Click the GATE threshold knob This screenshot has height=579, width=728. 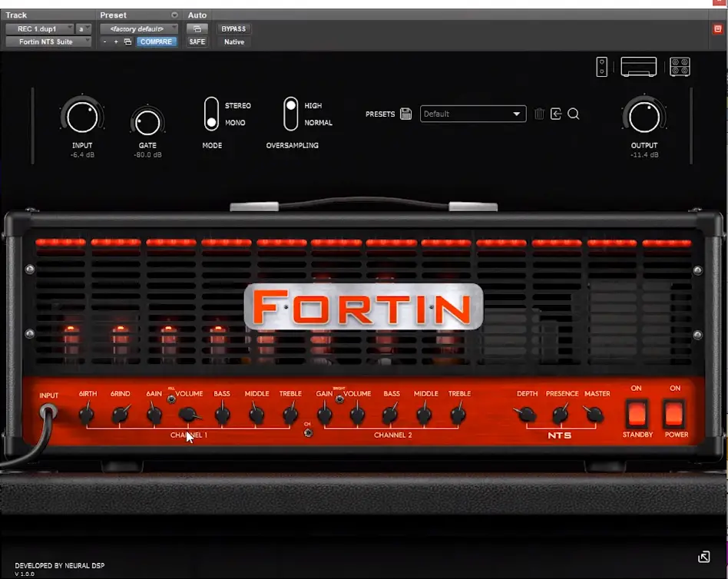point(147,123)
